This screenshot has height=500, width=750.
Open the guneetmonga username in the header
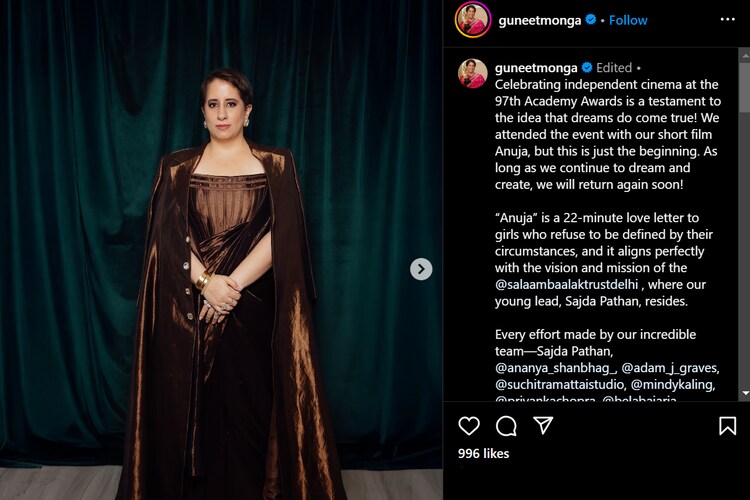tap(540, 20)
